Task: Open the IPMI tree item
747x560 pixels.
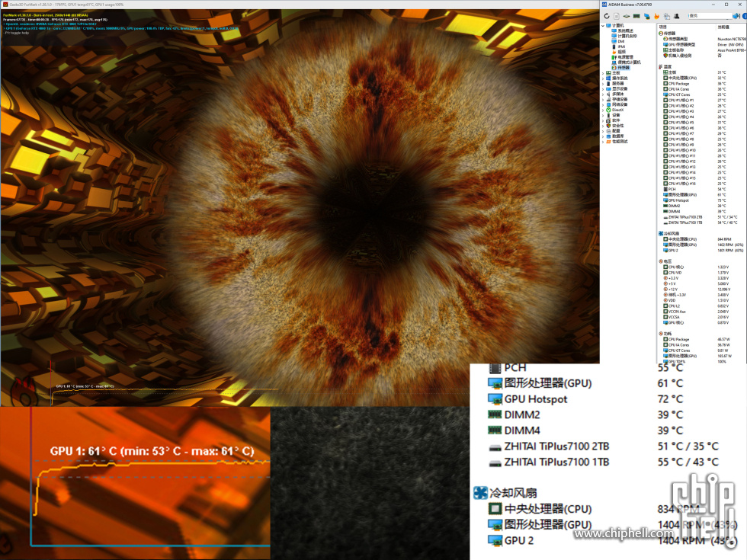Action: point(621,46)
